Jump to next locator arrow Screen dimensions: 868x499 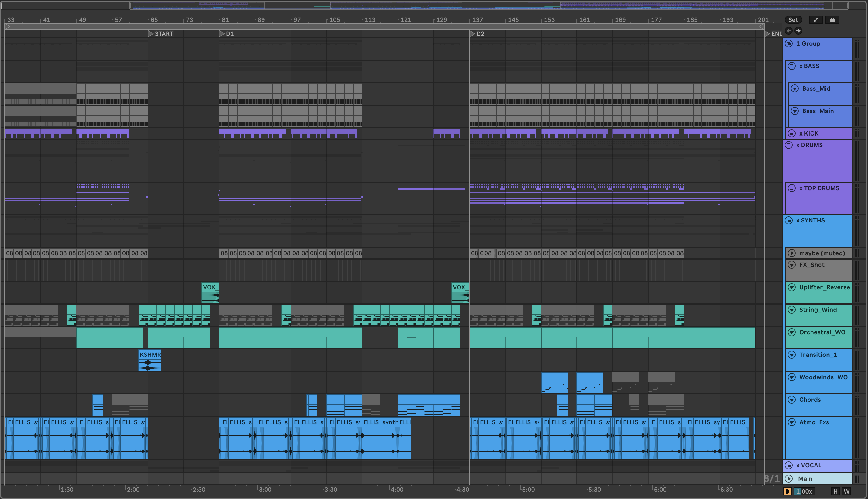pyautogui.click(x=798, y=31)
